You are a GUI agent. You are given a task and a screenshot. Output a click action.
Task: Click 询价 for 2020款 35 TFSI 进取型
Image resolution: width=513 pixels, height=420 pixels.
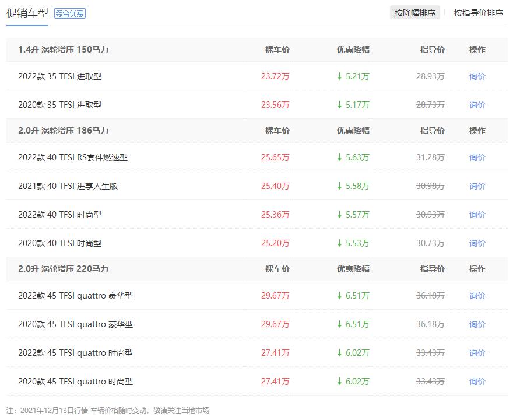[477, 105]
